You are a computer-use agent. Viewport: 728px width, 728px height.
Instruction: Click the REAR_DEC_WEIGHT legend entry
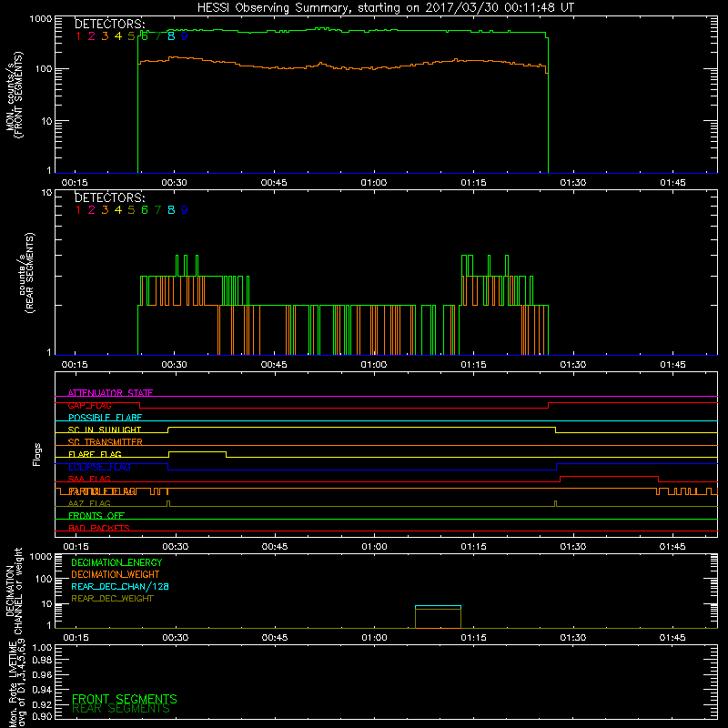click(112, 599)
